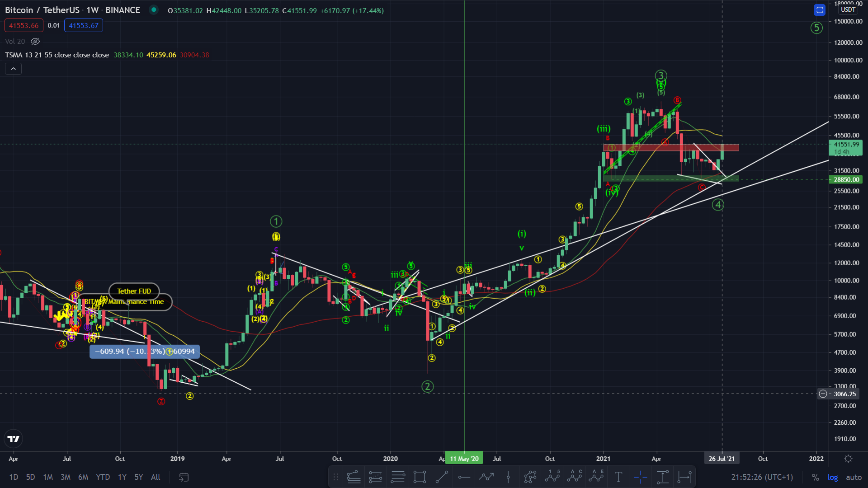Select the Text tool in favorites bar
The width and height of the screenshot is (868, 488).
[618, 477]
